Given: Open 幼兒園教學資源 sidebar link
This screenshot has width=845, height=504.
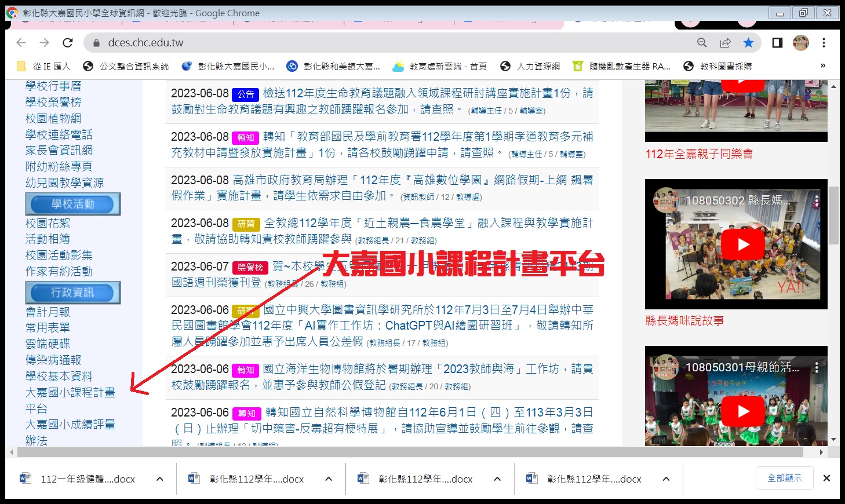Looking at the screenshot, I should (x=65, y=183).
